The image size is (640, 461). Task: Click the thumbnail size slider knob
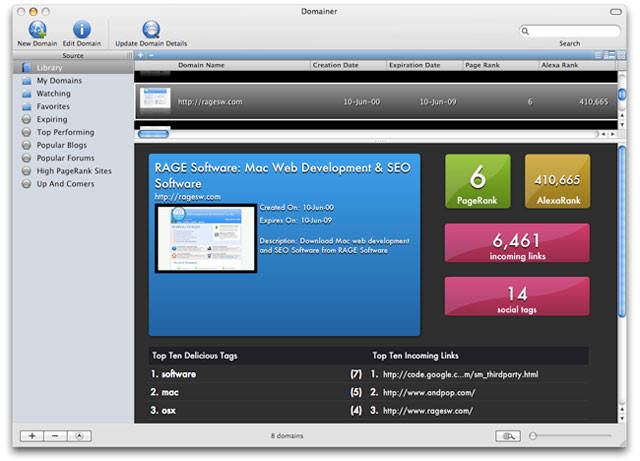pos(533,436)
